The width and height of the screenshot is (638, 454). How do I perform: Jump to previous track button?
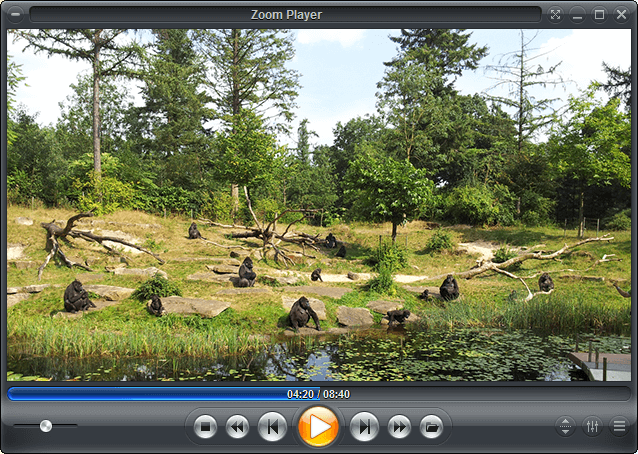272,427
